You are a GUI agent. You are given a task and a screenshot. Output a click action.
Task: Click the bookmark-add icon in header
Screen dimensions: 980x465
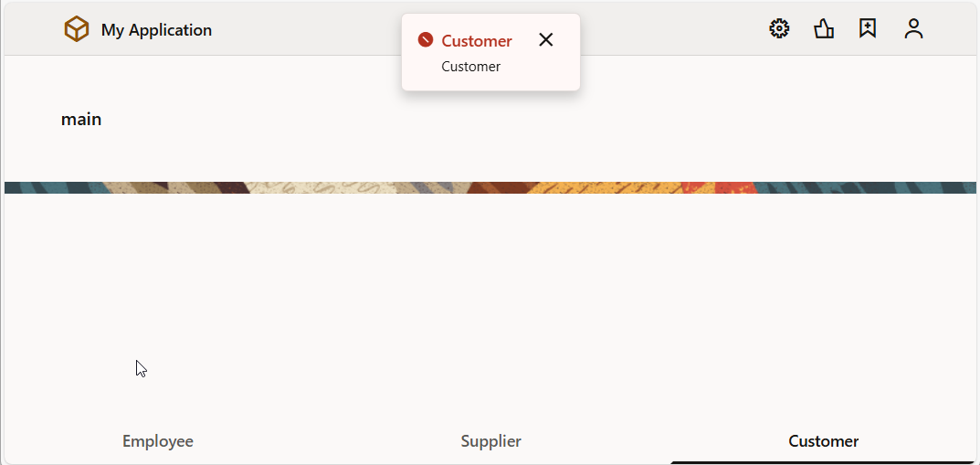868,29
